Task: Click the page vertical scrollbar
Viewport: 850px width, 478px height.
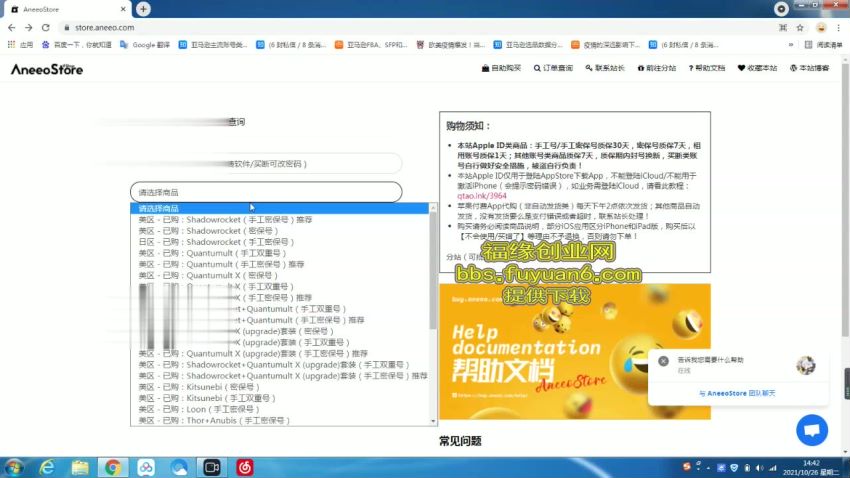Action: click(845, 198)
